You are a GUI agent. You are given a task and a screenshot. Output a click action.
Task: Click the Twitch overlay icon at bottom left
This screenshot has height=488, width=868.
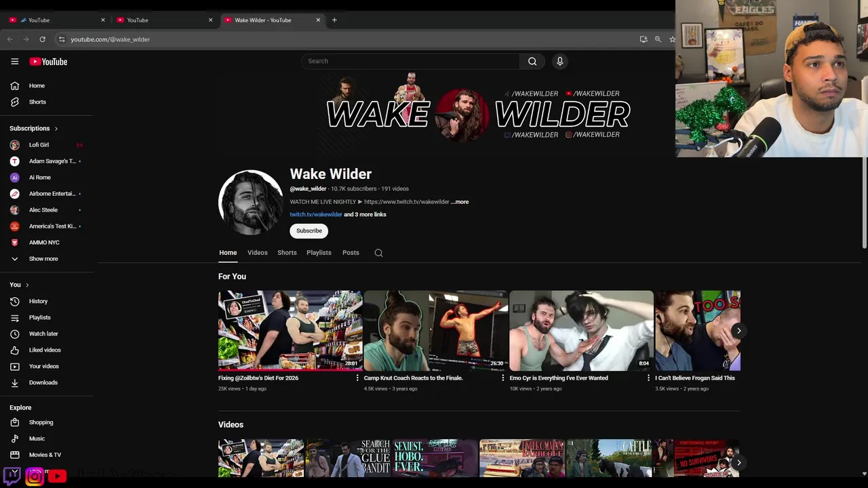pyautogui.click(x=12, y=475)
